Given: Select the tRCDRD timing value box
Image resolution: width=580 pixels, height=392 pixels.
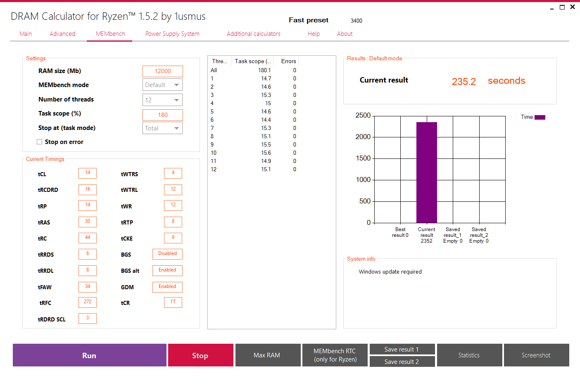Looking at the screenshot, I should click(88, 189).
